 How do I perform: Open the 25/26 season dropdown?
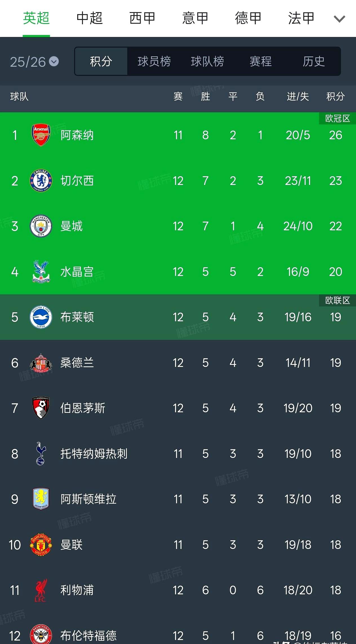(34, 62)
